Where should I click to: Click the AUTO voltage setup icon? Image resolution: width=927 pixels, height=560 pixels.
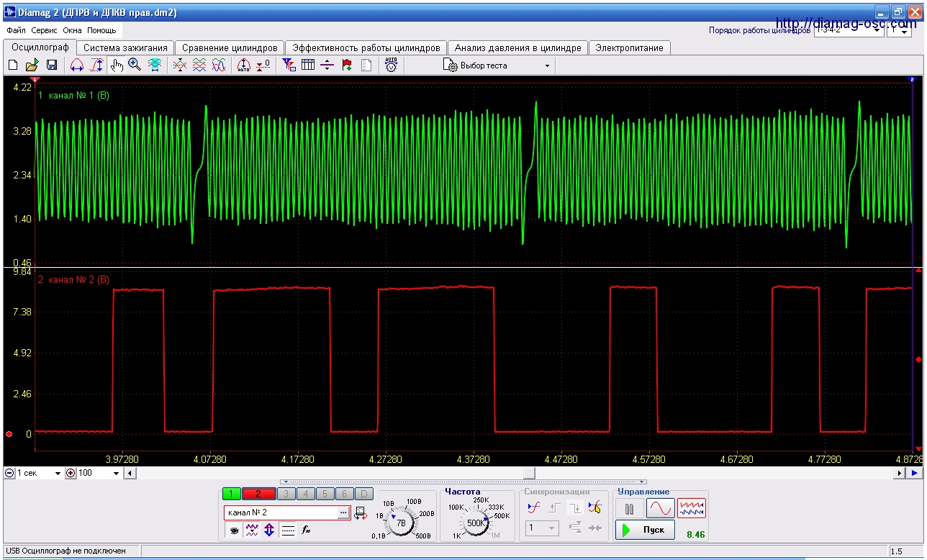coord(391,66)
